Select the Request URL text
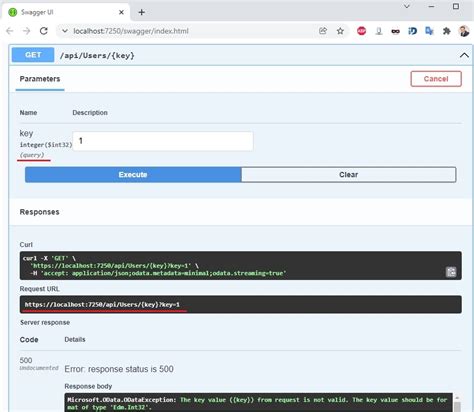474x412 pixels. pyautogui.click(x=102, y=304)
